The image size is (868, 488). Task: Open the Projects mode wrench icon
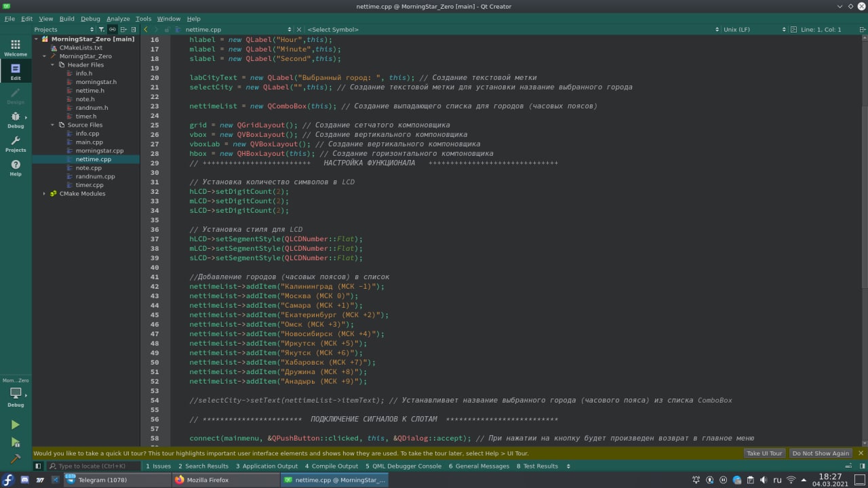click(15, 144)
